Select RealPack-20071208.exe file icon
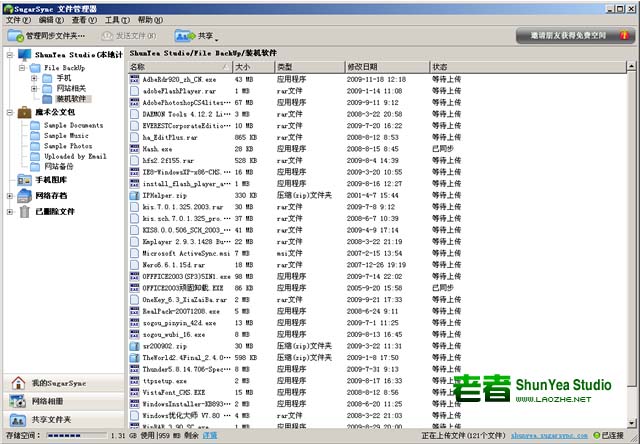640x444 pixels. (x=134, y=311)
